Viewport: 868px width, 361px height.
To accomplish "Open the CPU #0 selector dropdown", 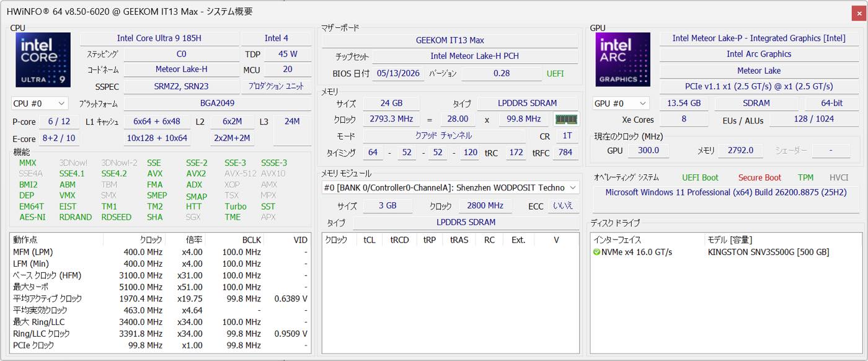I will pos(40,103).
